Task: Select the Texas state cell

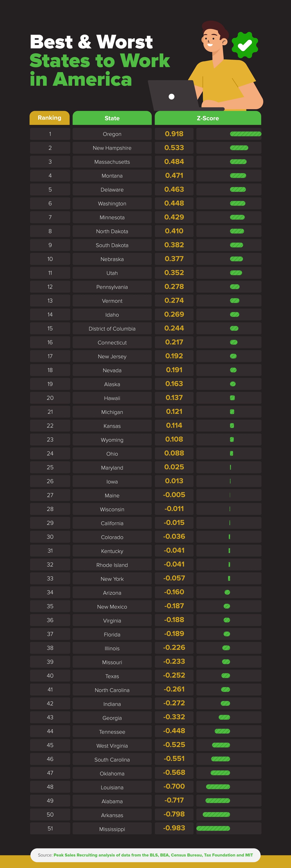Action: click(x=112, y=676)
